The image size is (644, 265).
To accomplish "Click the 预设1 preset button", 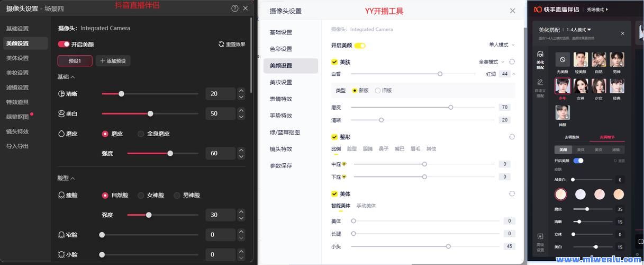I will click(x=75, y=61).
